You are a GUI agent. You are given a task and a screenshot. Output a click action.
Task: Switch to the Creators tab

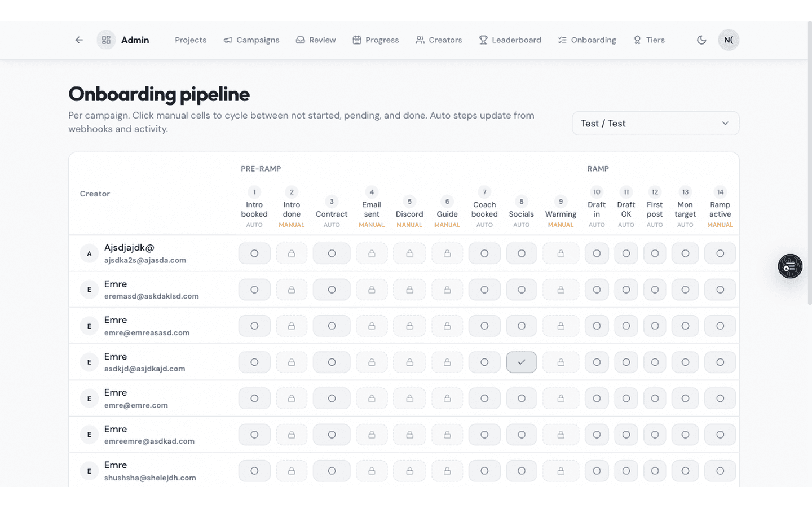(439, 40)
